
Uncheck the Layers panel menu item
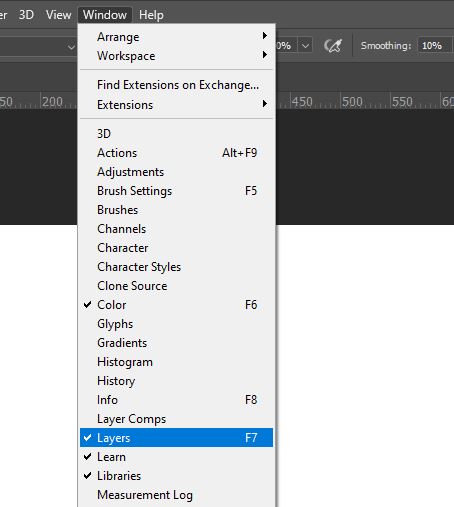pyautogui.click(x=176, y=437)
